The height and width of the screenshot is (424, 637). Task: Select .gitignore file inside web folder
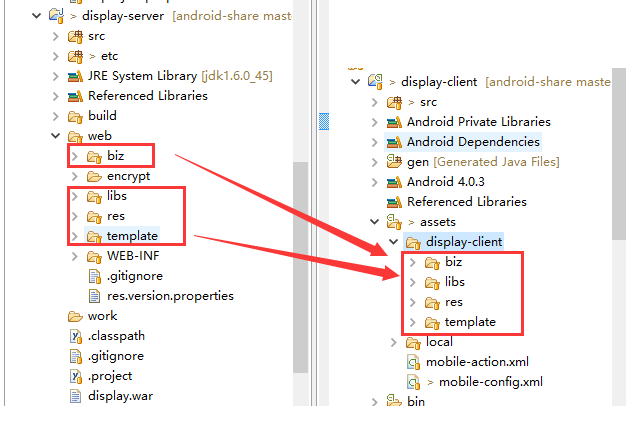(x=134, y=276)
